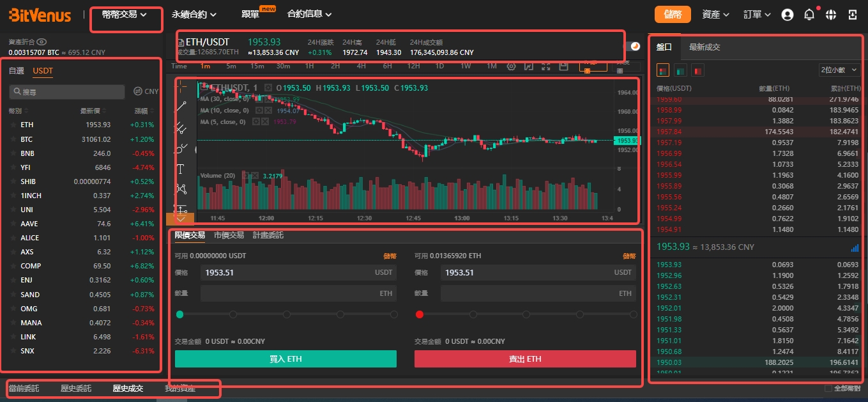The height and width of the screenshot is (402, 868).
Task: Click the coin search input field
Action: 67,92
